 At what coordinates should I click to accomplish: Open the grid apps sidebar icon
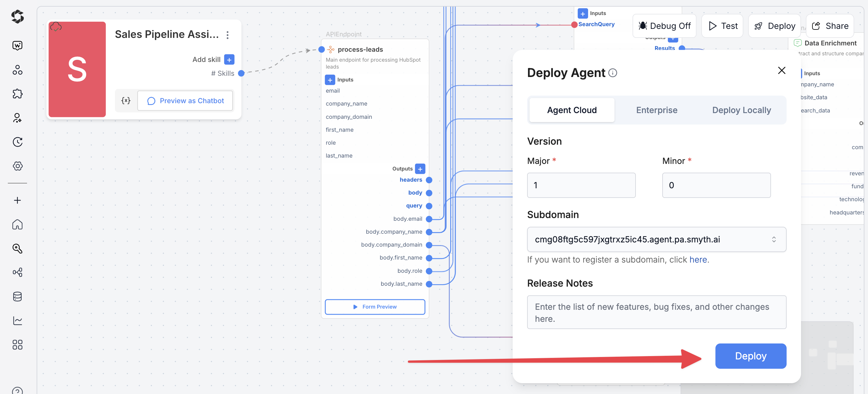pos(17,344)
